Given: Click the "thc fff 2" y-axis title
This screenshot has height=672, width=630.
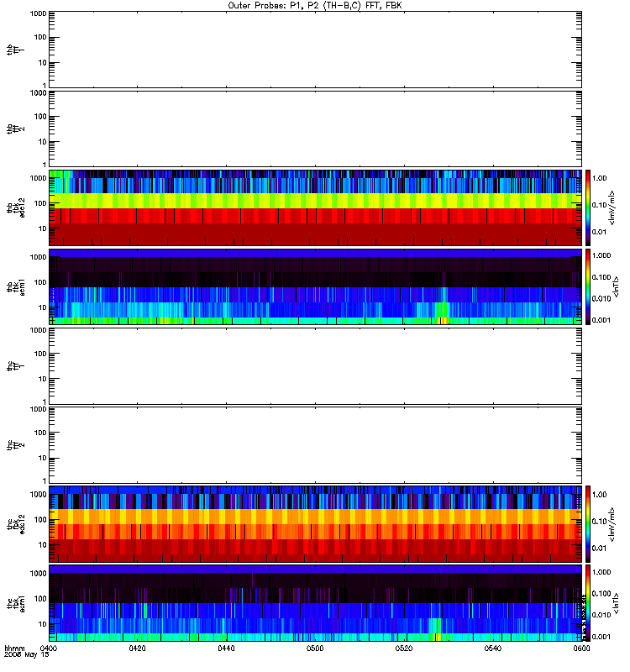Looking at the screenshot, I should pos(16,445).
